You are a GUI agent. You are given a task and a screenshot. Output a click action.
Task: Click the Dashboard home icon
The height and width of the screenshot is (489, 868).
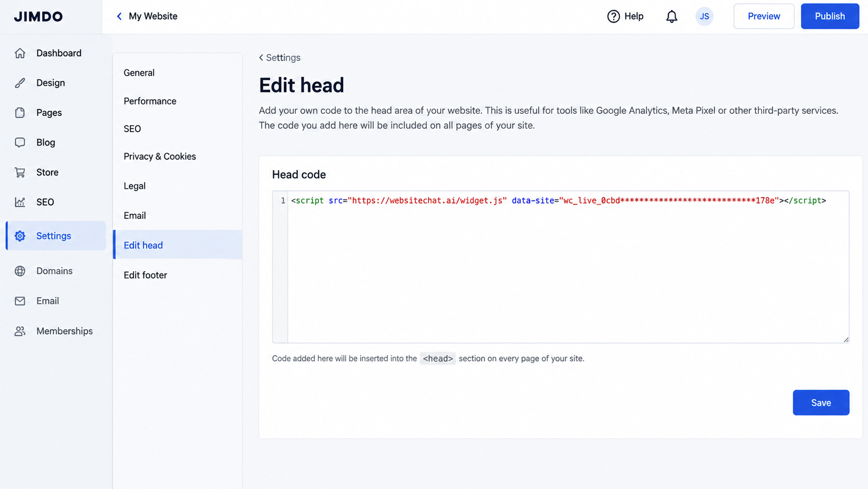[20, 53]
